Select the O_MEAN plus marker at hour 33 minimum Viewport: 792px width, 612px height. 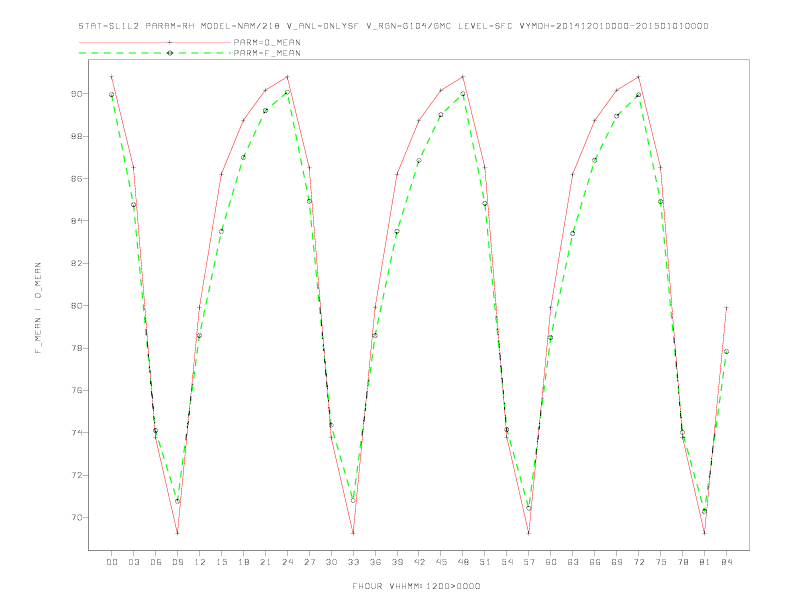coord(353,533)
